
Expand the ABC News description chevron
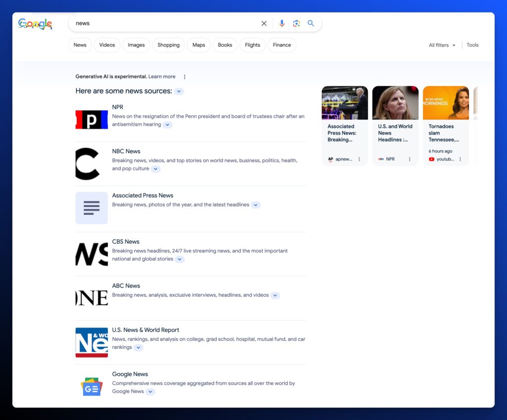pos(275,295)
